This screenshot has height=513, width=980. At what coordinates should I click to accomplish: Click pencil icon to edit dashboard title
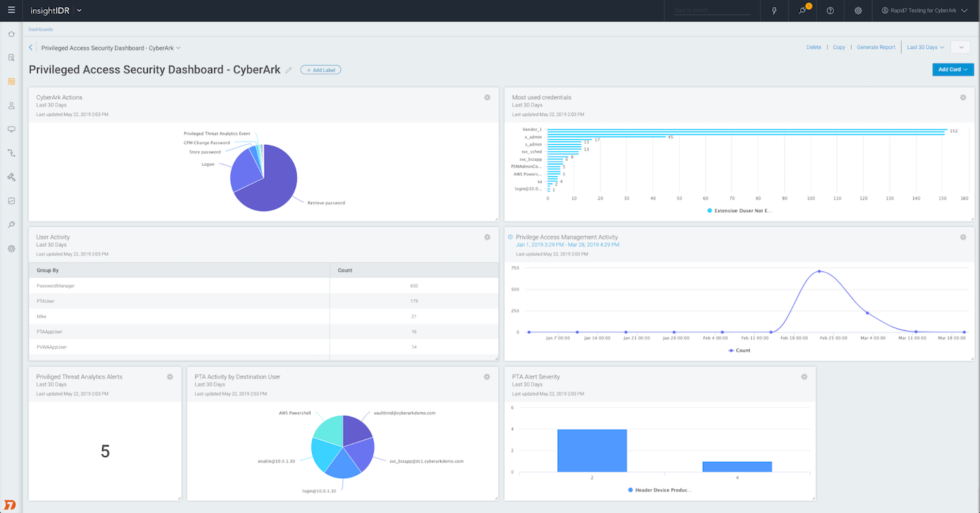coord(289,70)
